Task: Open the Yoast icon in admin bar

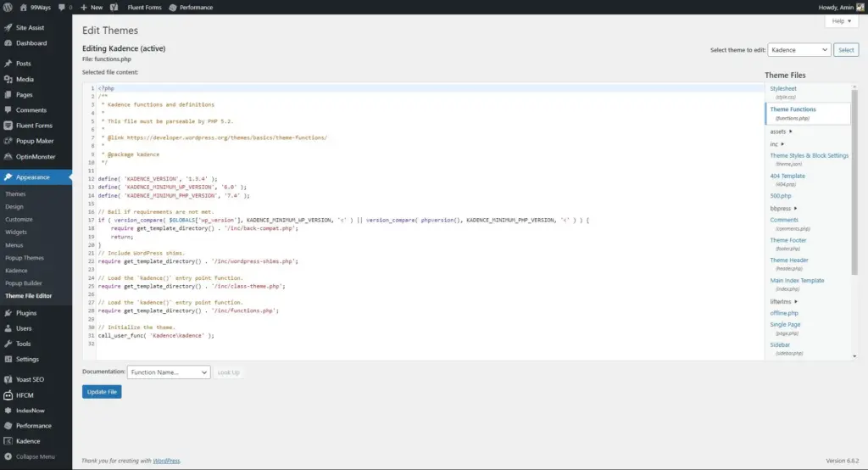Action: coord(114,7)
